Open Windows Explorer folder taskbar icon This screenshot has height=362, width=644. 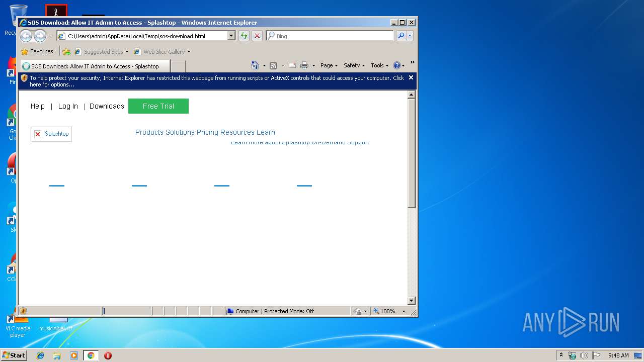point(57,355)
